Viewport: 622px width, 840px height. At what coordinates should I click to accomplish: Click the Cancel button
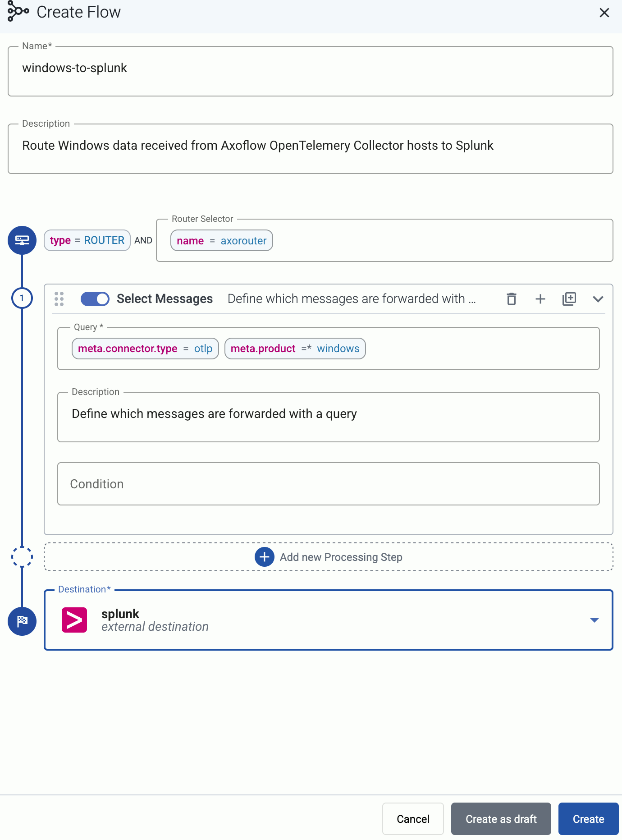tap(413, 819)
